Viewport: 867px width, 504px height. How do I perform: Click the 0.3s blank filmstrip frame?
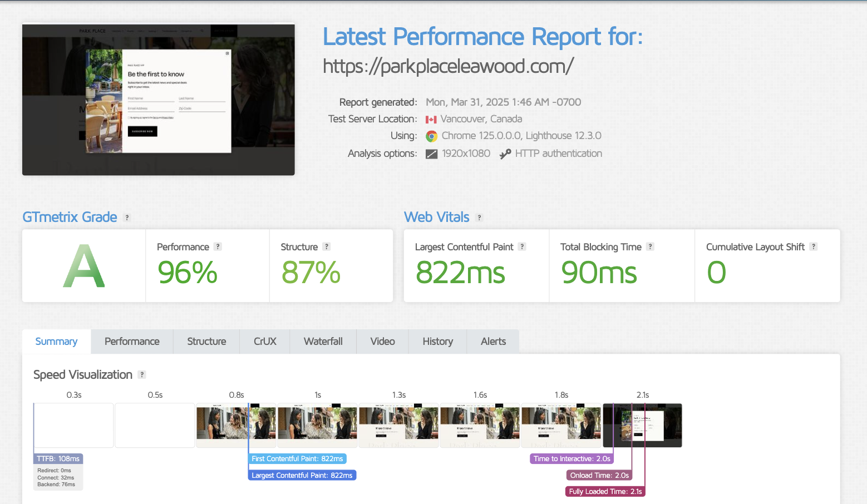pyautogui.click(x=73, y=426)
